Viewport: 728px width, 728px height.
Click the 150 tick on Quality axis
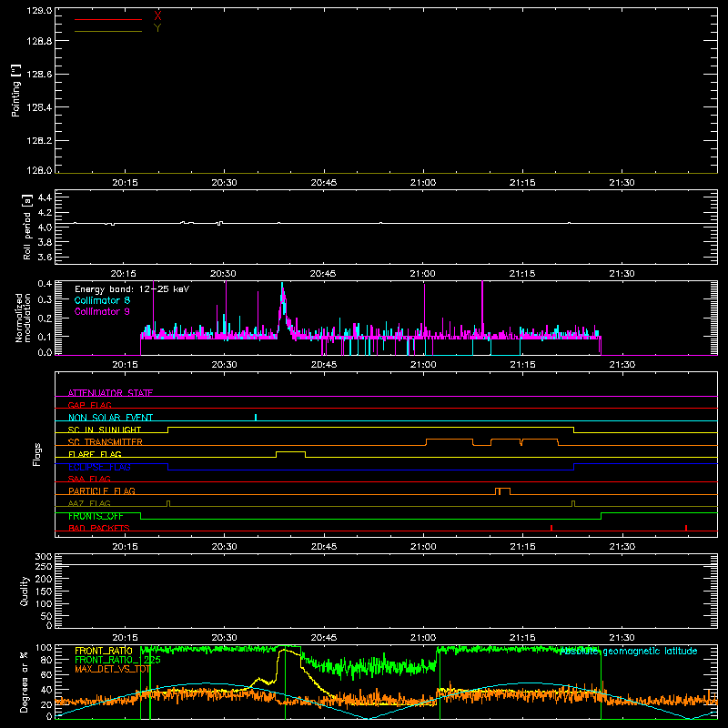[x=43, y=591]
